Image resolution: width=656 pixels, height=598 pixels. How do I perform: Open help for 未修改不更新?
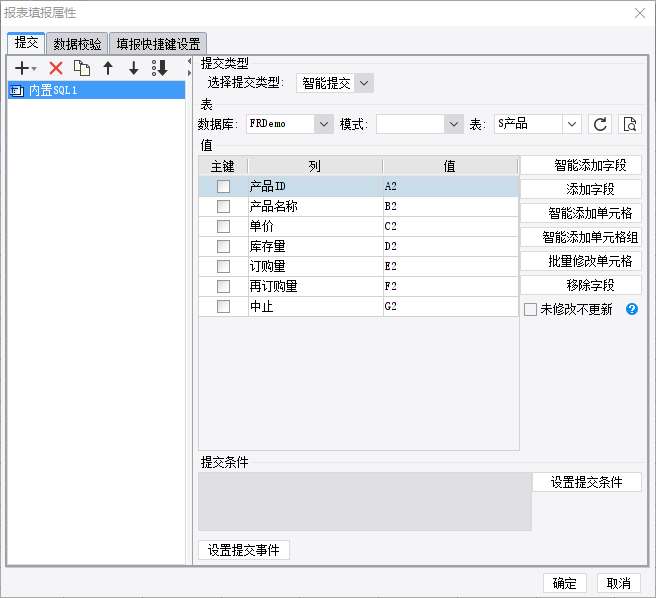(632, 309)
